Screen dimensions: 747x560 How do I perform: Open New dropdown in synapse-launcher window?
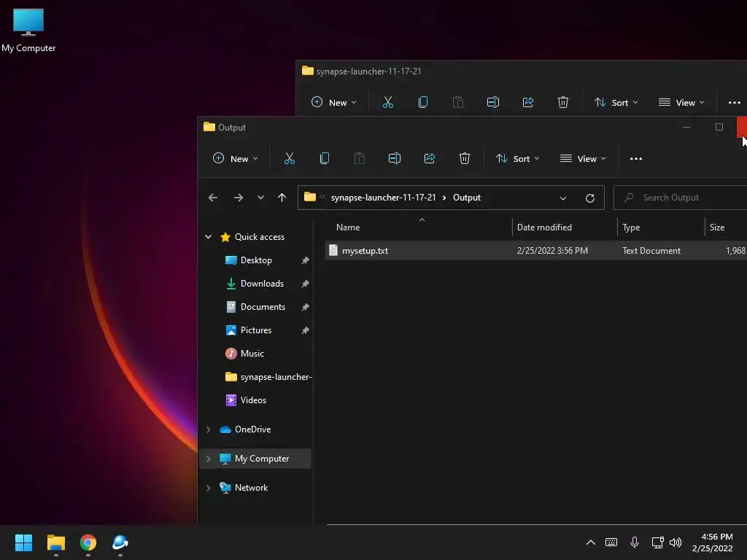[334, 102]
